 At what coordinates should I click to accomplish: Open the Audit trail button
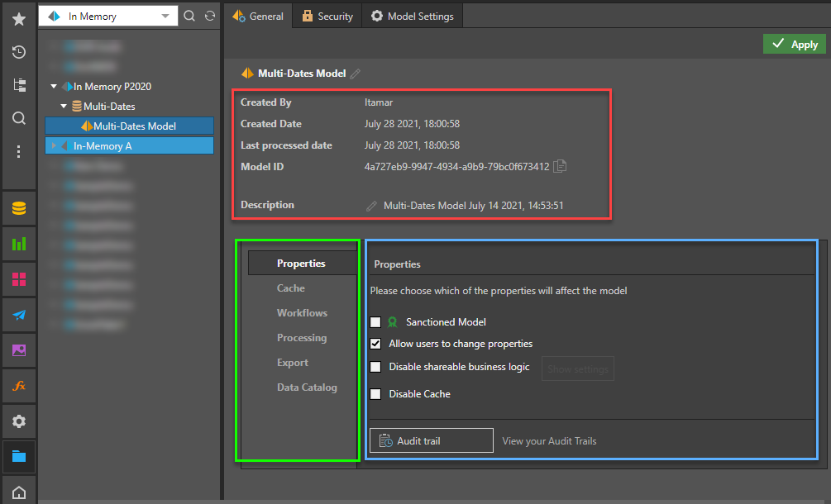click(432, 440)
